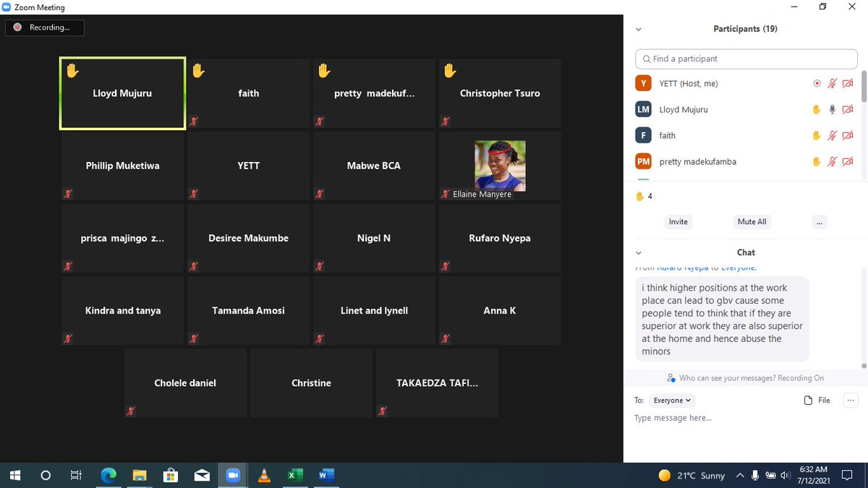Click the Rufaro Nyepa chat message bubble
The height and width of the screenshot is (488, 868).
(x=722, y=319)
